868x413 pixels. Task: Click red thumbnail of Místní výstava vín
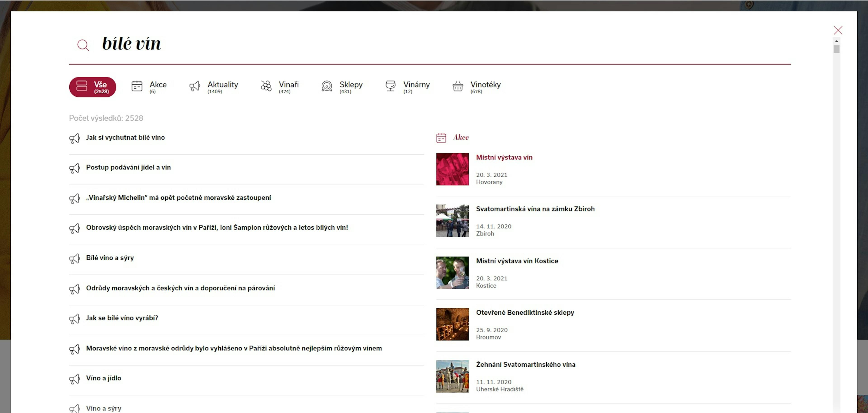click(x=452, y=169)
